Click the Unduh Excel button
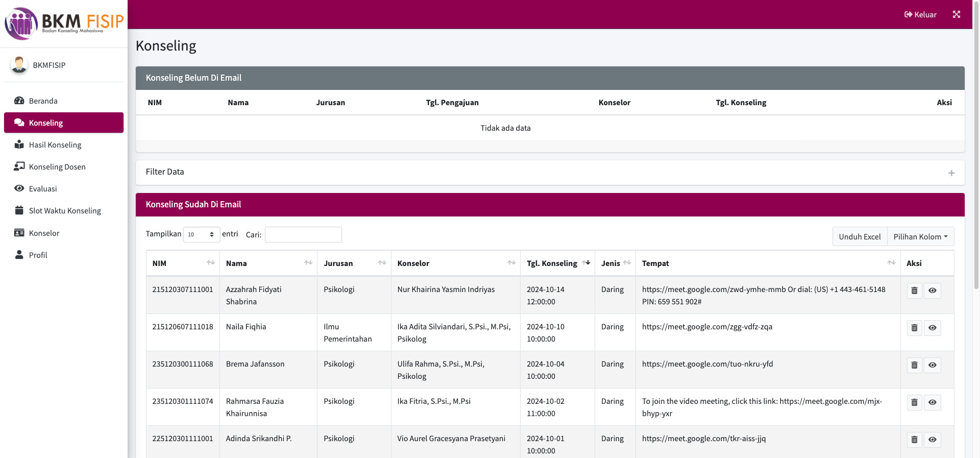The width and height of the screenshot is (980, 458). 860,236
